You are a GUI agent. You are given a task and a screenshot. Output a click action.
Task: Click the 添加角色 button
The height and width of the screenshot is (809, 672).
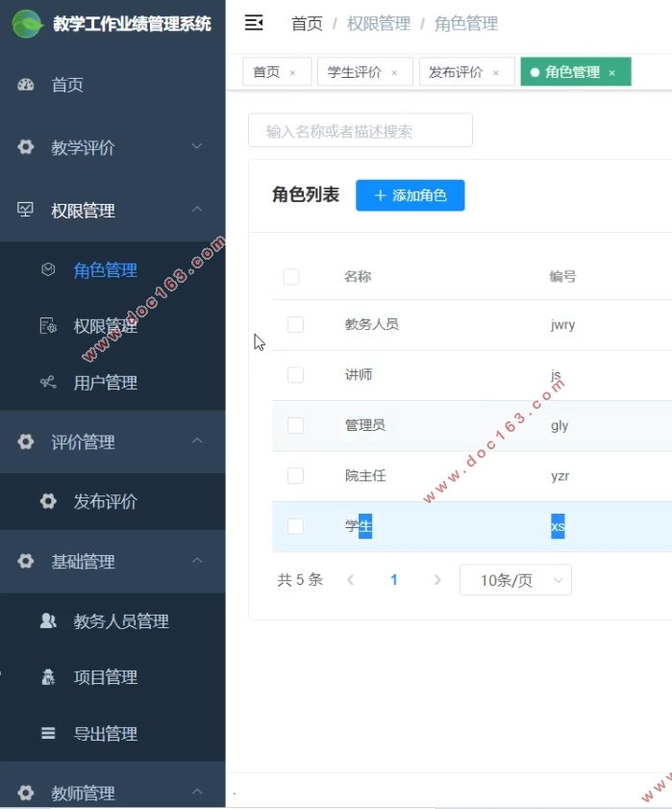410,195
